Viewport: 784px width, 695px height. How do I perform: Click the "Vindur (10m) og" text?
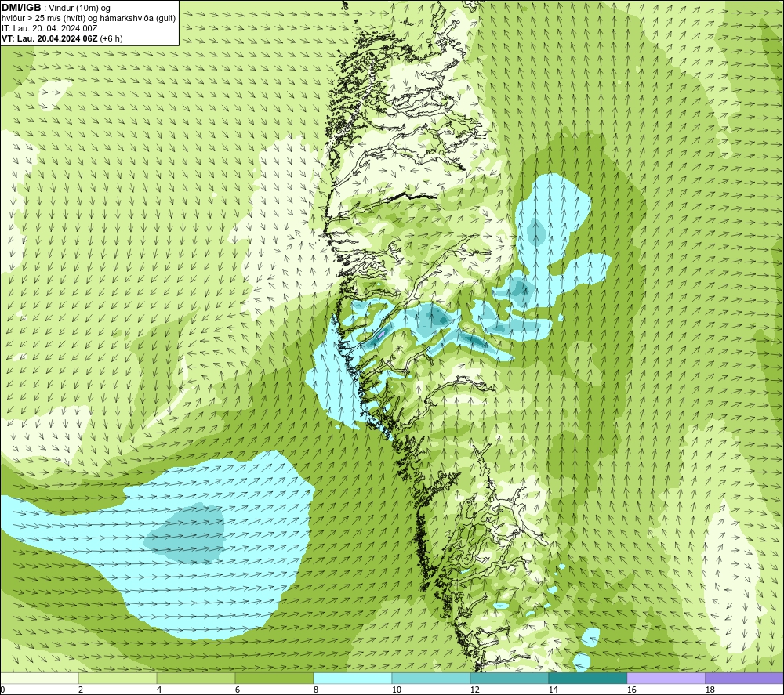click(x=80, y=9)
